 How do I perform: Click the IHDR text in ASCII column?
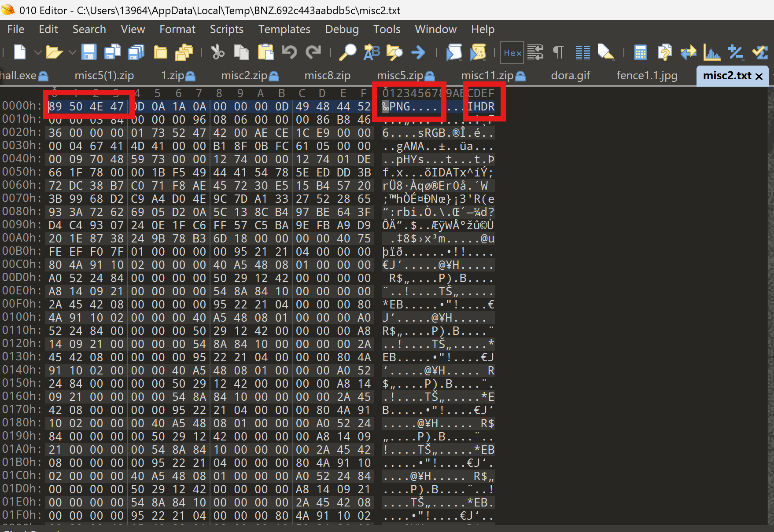(481, 106)
